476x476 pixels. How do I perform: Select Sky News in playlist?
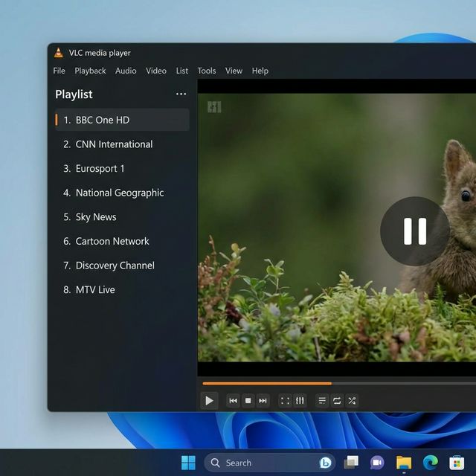[x=122, y=217]
